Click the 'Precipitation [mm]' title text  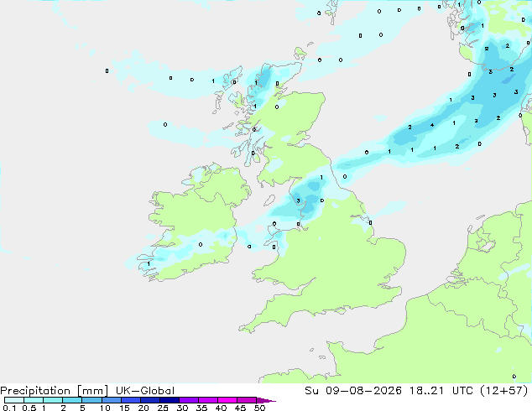55,391
